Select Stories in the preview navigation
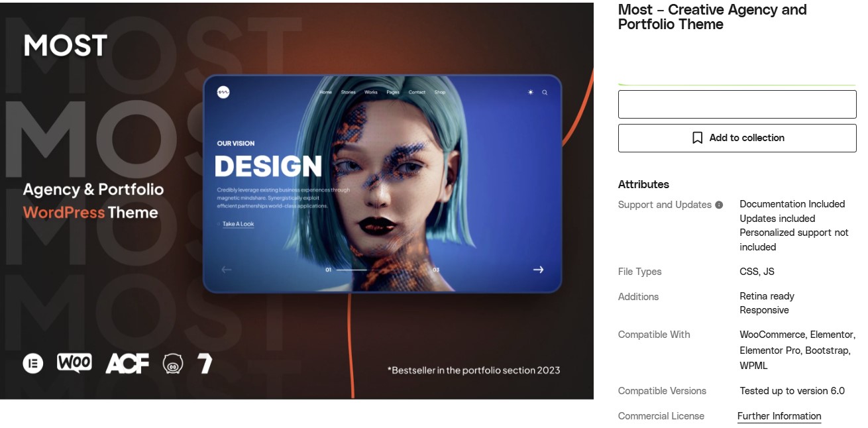This screenshot has width=868, height=428. (349, 93)
